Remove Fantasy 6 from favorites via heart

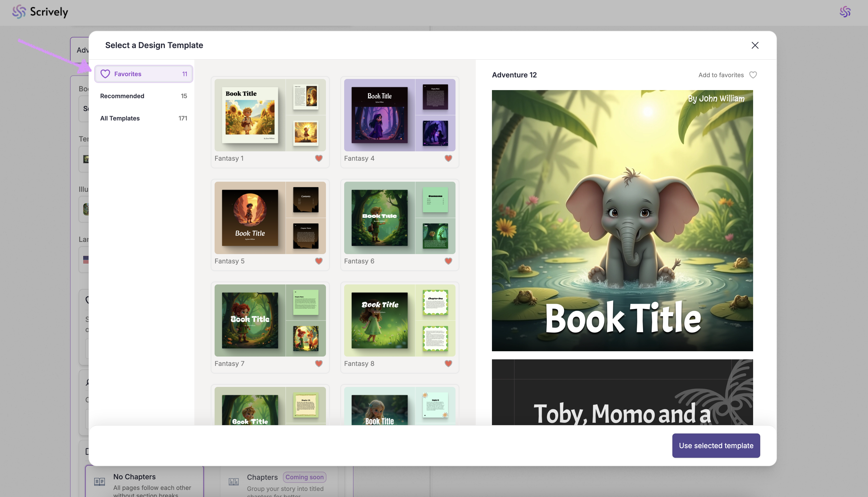coord(448,261)
